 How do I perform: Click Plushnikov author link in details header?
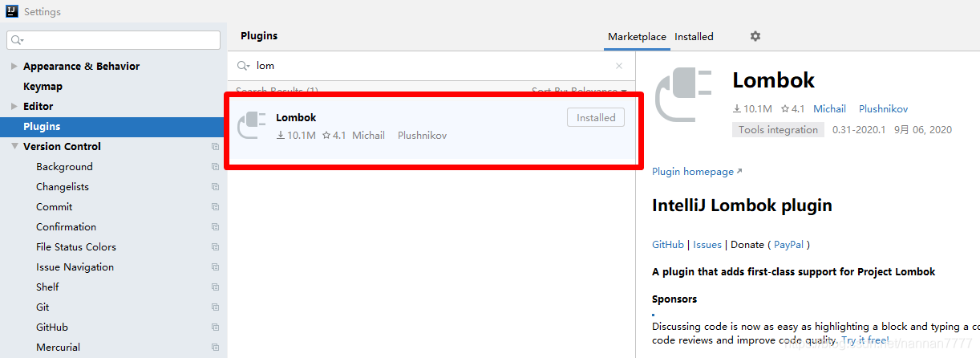click(x=883, y=109)
